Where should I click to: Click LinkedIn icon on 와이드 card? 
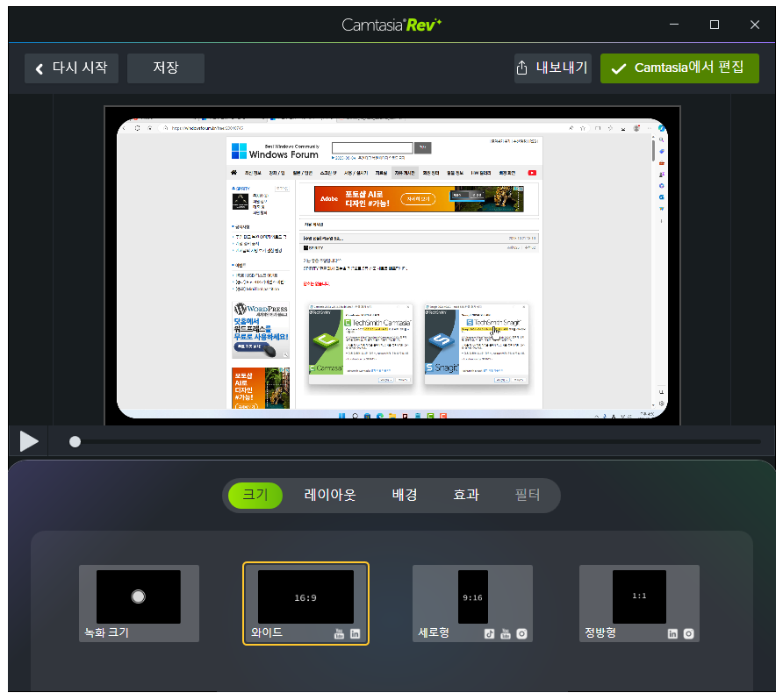355,633
